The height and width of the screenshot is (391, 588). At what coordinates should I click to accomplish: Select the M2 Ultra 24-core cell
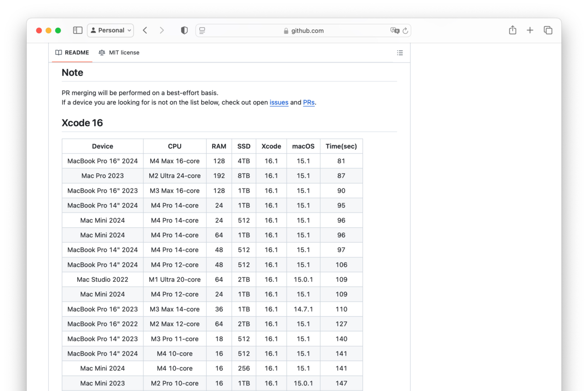(x=175, y=176)
